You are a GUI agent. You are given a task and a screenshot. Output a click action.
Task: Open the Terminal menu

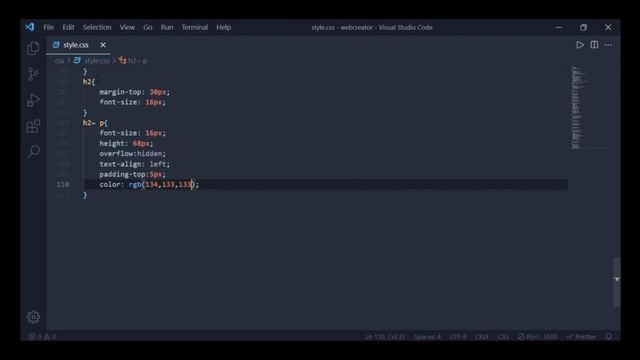click(x=195, y=27)
